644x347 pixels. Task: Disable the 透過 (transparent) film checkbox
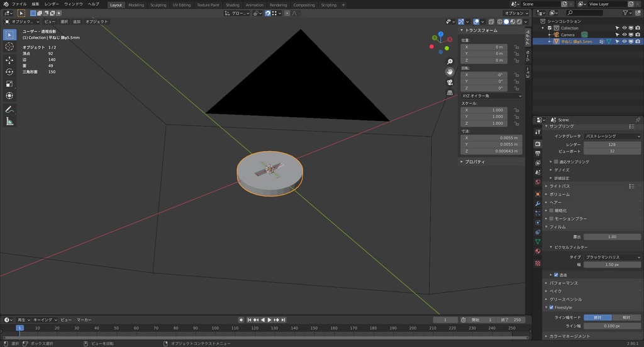tap(556, 275)
